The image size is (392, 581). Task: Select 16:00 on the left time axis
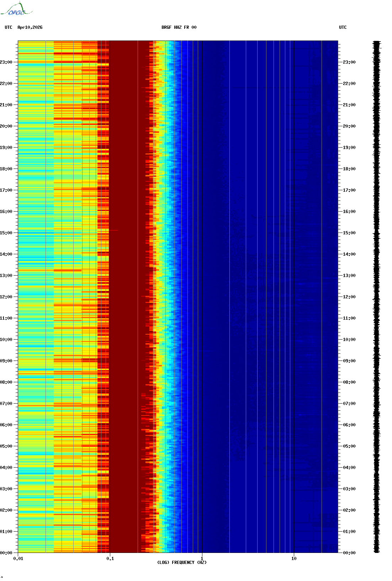[6, 212]
